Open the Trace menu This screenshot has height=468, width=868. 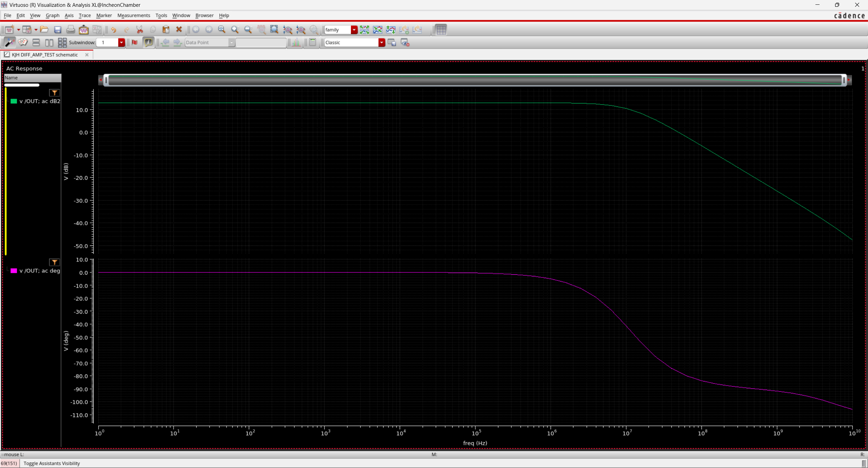[84, 15]
